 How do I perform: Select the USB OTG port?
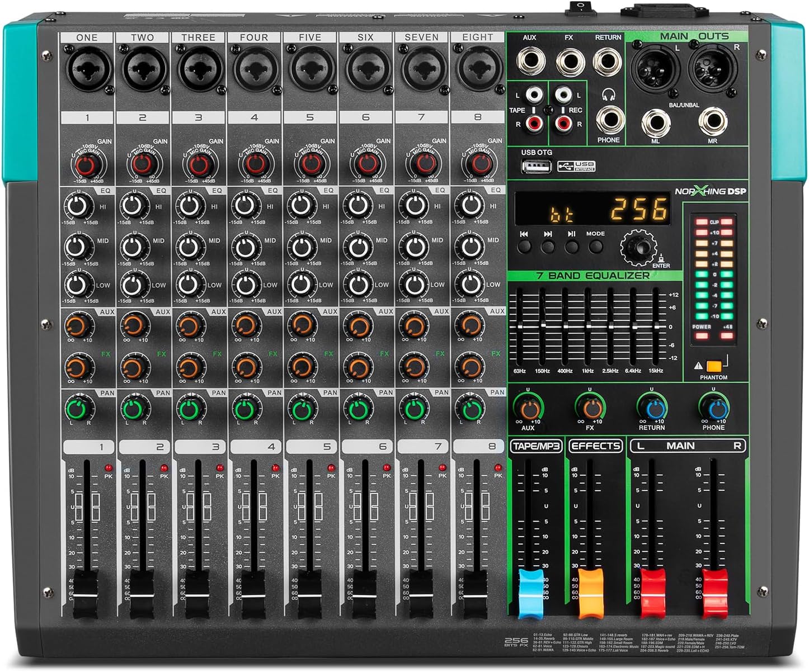click(x=536, y=167)
